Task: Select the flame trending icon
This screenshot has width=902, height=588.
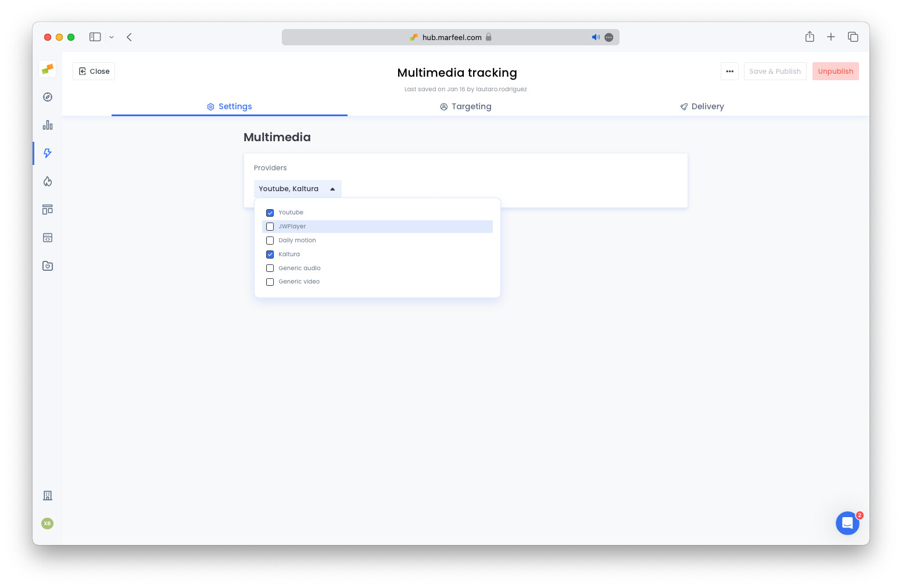Action: [47, 181]
